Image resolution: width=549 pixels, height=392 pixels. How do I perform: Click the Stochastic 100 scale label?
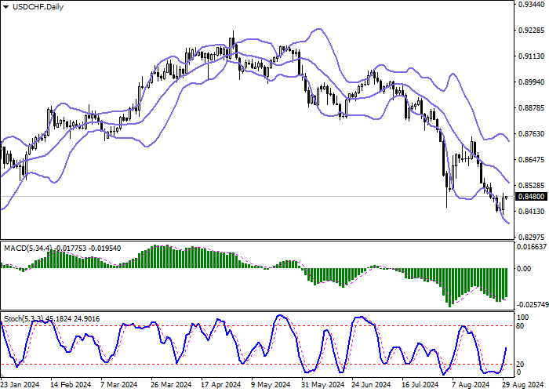point(523,318)
